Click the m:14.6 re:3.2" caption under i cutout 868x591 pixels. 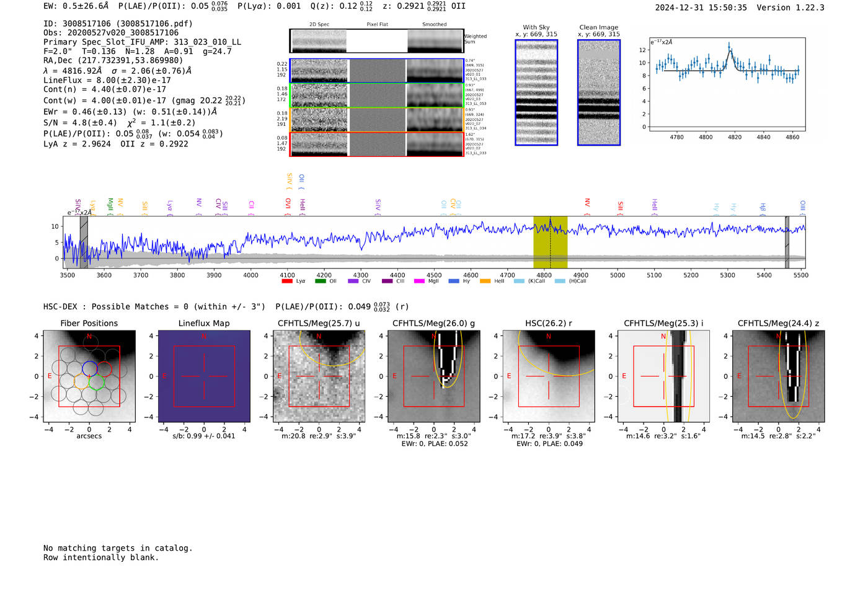coord(663,436)
